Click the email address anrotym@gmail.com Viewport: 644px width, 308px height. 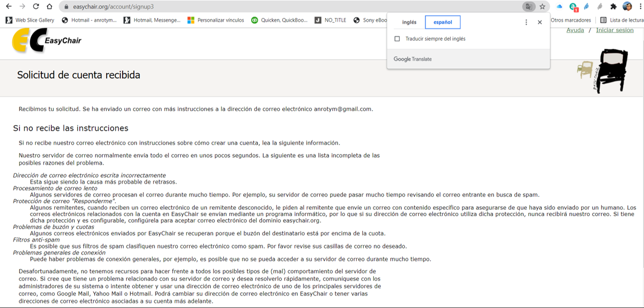point(342,109)
